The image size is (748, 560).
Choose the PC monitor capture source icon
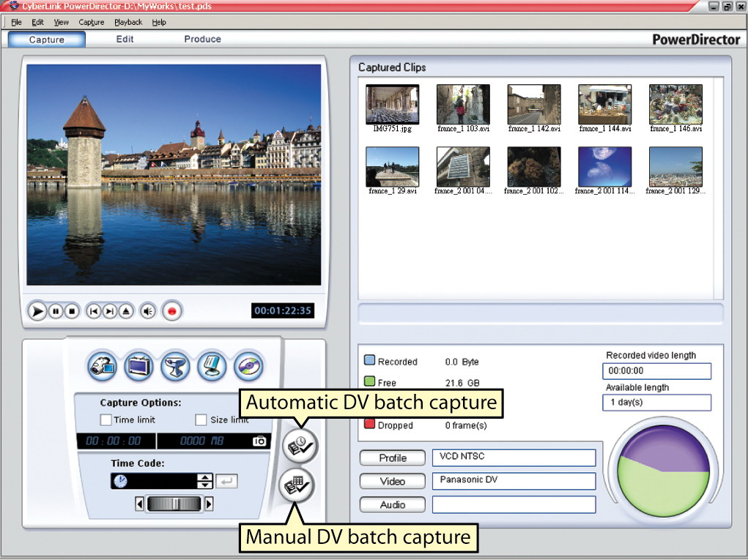click(212, 366)
